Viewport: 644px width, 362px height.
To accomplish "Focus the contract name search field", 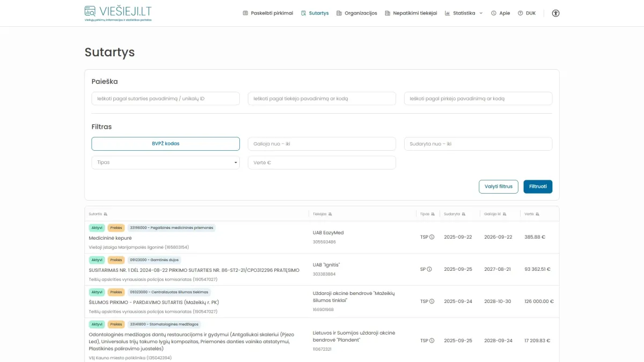I will tap(165, 99).
